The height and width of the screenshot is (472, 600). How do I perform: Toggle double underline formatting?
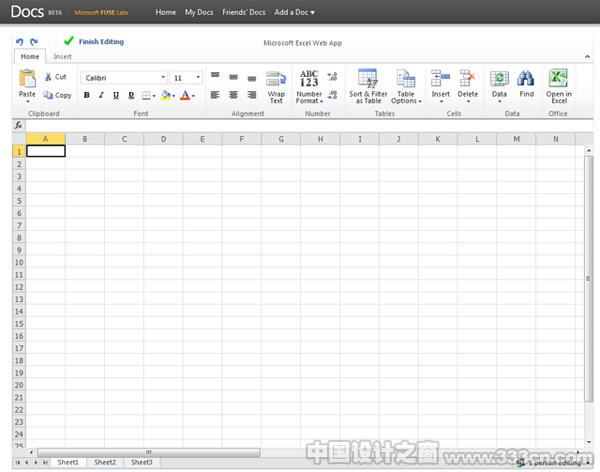click(131, 95)
